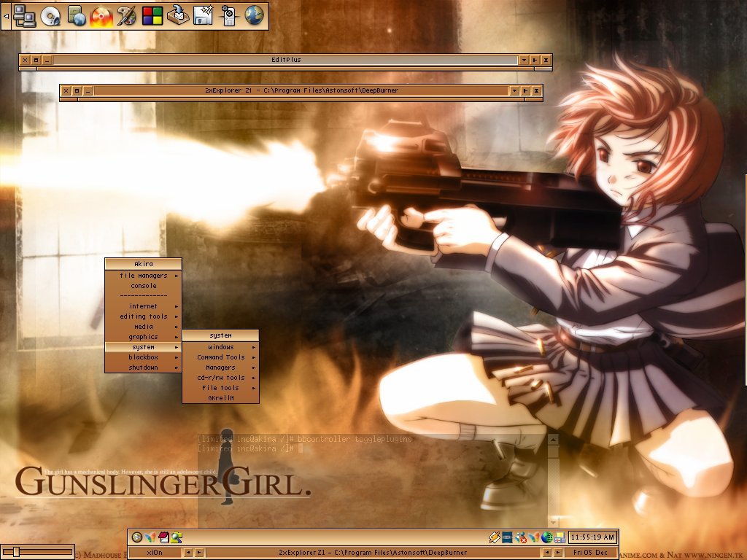Click the xiOn workspace label
The height and width of the screenshot is (560, 747).
tap(155, 553)
